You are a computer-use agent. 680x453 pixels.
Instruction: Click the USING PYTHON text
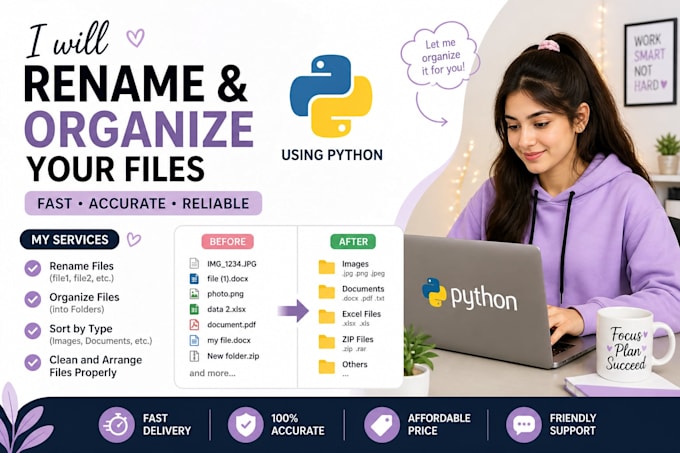(x=332, y=155)
